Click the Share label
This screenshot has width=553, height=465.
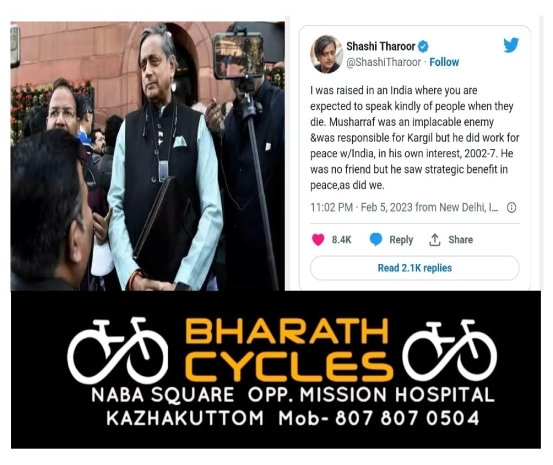[460, 240]
